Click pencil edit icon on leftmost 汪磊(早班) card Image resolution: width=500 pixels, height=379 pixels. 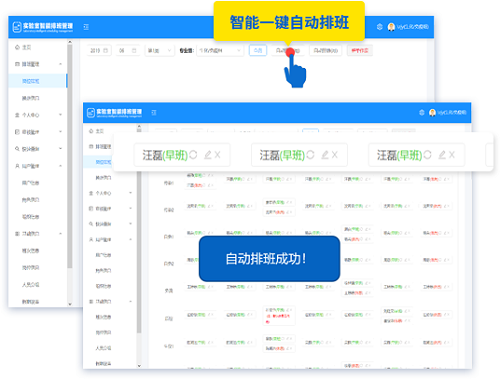point(208,155)
